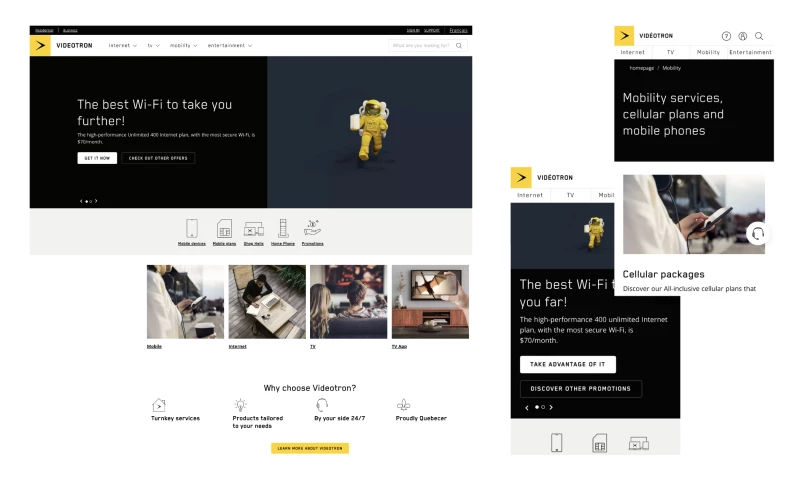This screenshot has height=480, width=800.
Task: Tap DISCOVER OTHER PROMOTIONS button
Action: click(x=581, y=389)
